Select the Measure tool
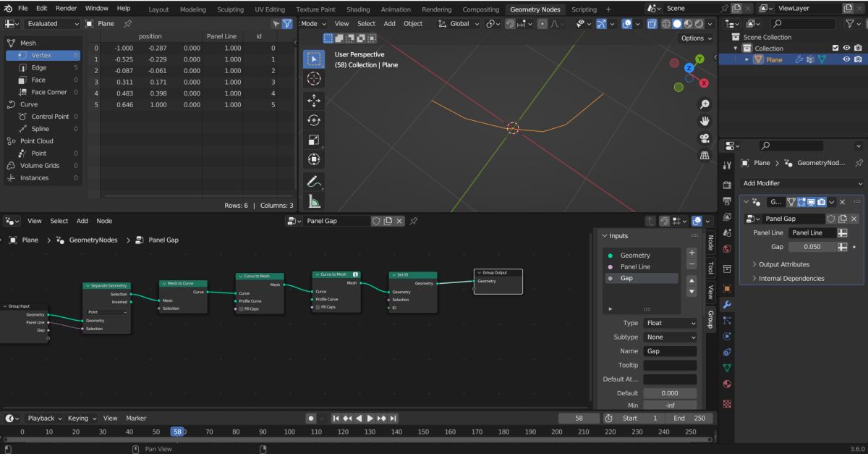 pos(315,203)
